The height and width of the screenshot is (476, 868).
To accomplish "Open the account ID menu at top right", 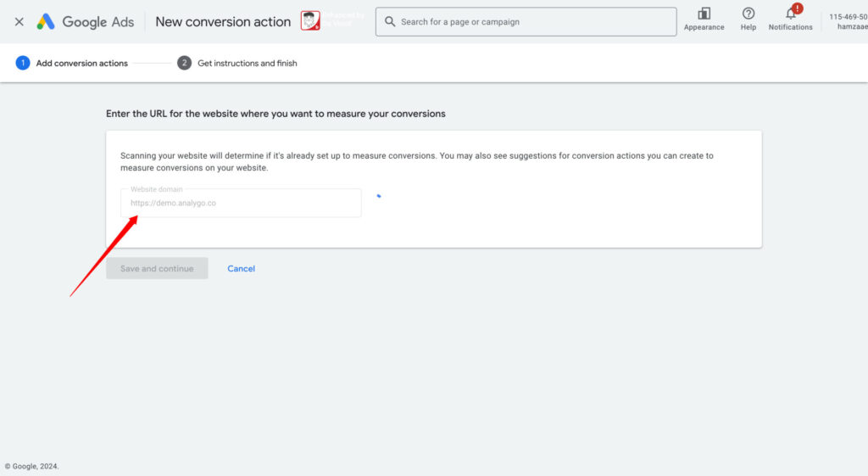I will (x=848, y=21).
